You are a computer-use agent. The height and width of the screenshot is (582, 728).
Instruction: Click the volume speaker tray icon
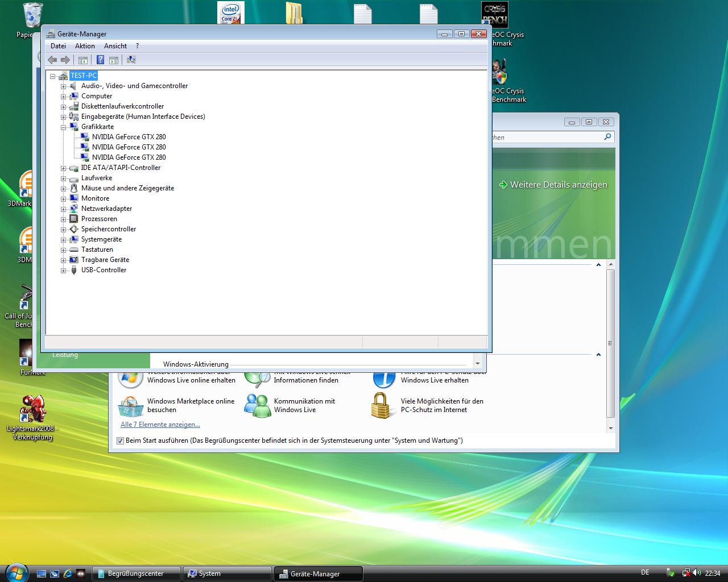pyautogui.click(x=696, y=573)
